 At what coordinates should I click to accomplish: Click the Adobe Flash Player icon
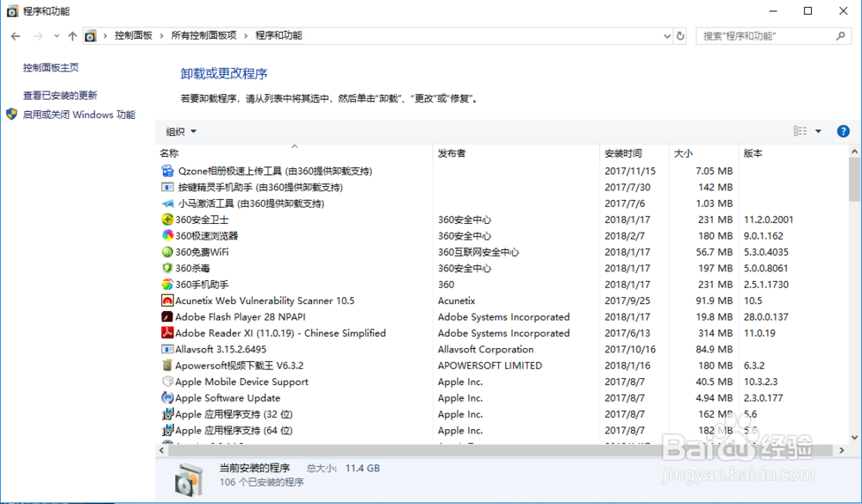(x=167, y=316)
